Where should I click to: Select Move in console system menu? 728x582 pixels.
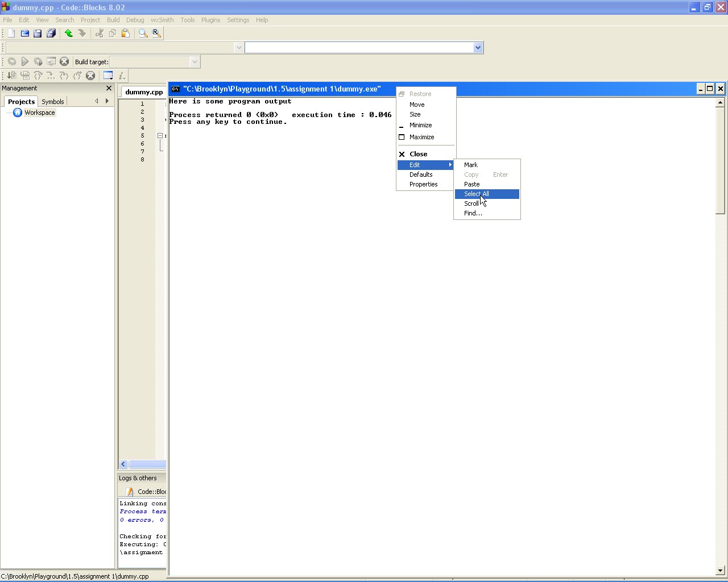pyautogui.click(x=425, y=105)
